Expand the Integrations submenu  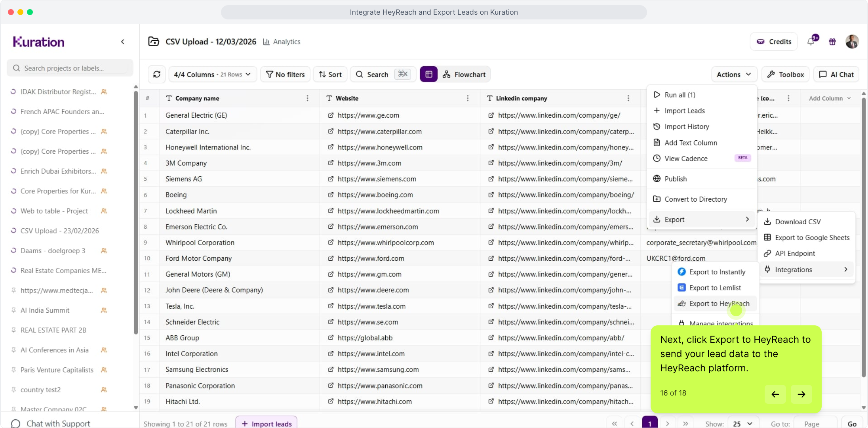[x=807, y=269]
